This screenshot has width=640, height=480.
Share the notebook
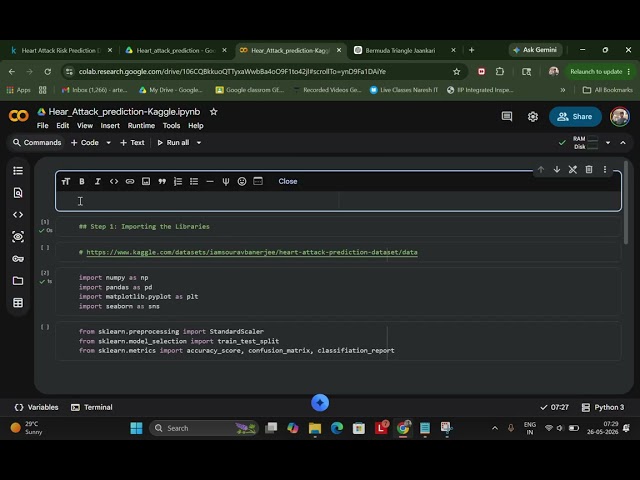[x=575, y=117]
